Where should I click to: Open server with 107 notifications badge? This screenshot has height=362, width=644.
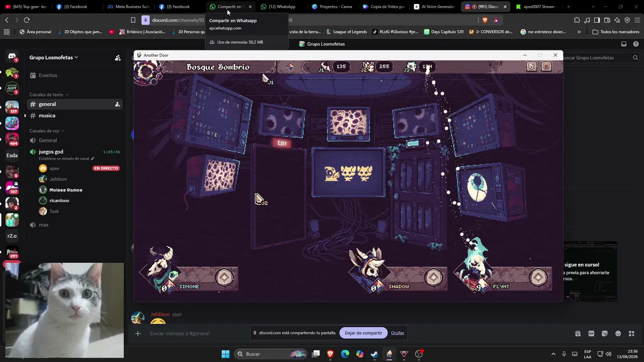point(12,187)
